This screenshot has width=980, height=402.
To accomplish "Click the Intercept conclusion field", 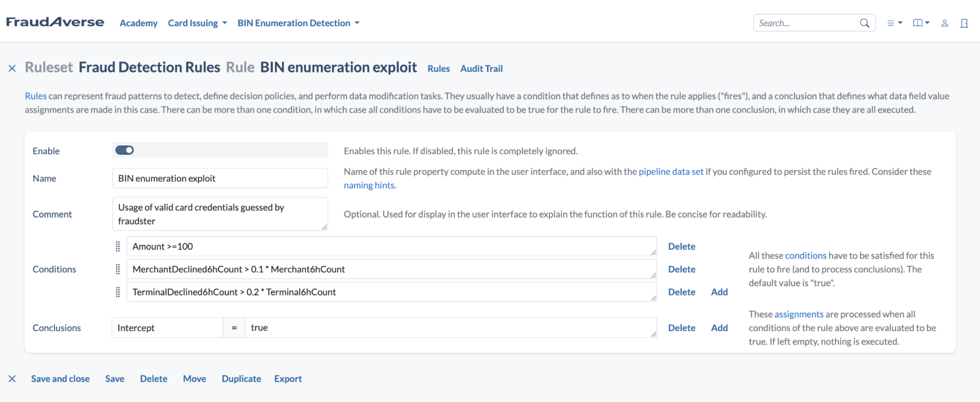I will [x=167, y=327].
